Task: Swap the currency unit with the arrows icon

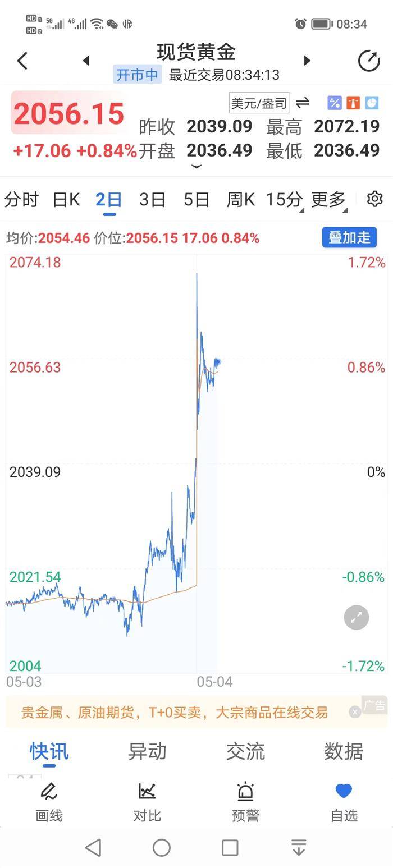Action: coord(303,103)
